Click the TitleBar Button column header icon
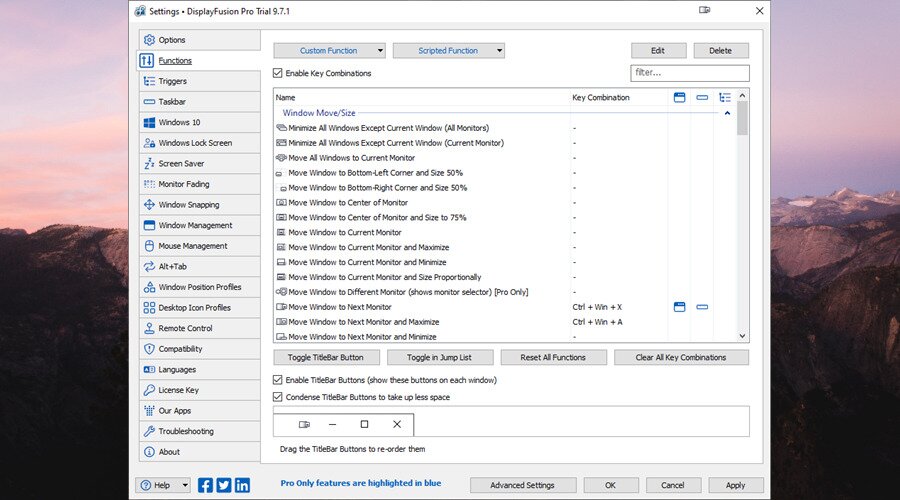The width and height of the screenshot is (900, 500). pyautogui.click(x=679, y=98)
